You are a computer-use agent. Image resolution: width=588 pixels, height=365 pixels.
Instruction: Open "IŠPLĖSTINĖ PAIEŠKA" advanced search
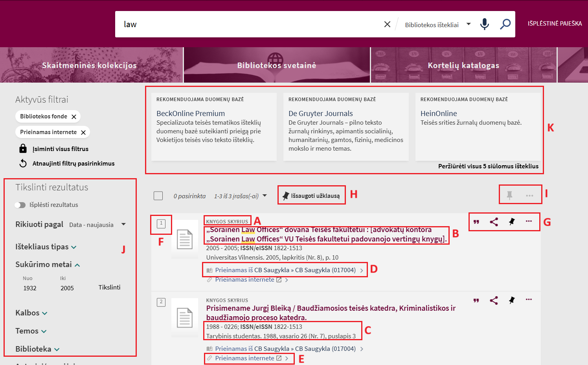point(555,23)
